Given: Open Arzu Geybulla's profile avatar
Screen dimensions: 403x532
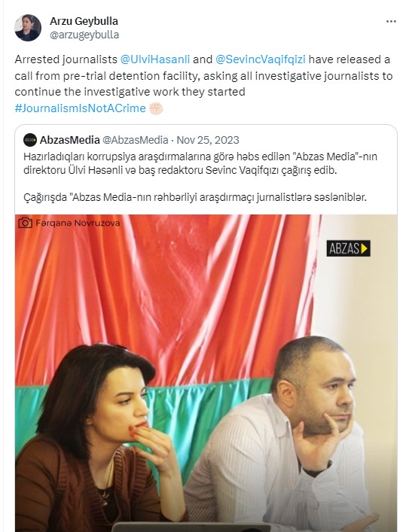Looking at the screenshot, I should (28, 28).
